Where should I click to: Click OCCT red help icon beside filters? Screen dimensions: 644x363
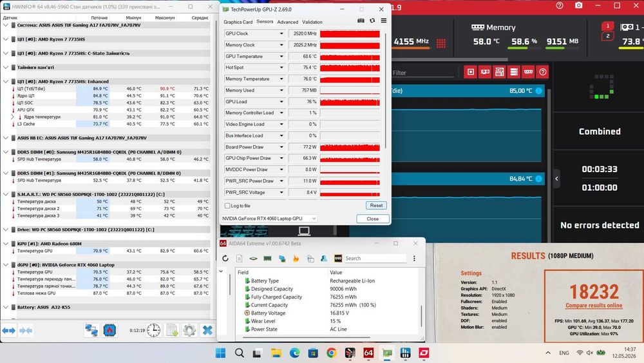pyautogui.click(x=542, y=72)
